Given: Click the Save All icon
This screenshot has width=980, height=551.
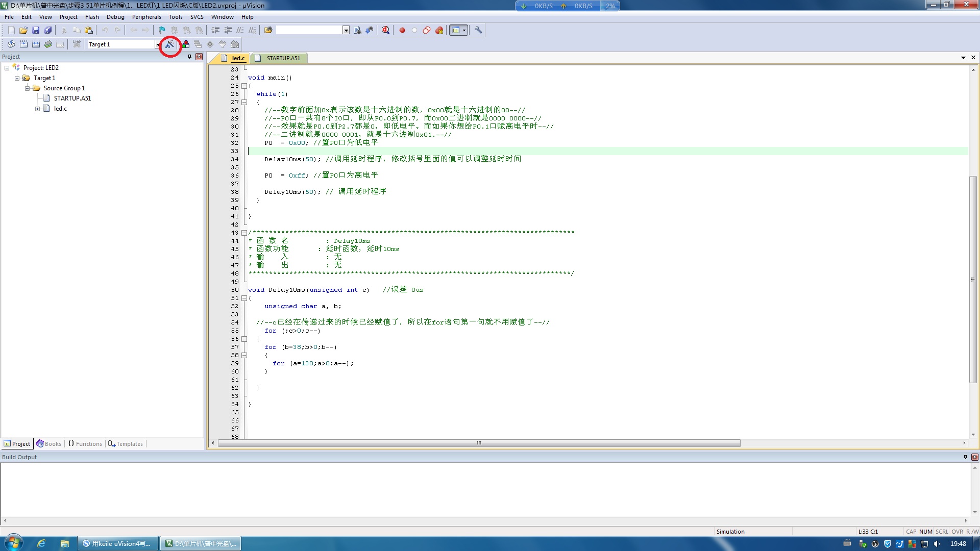Looking at the screenshot, I should (x=48, y=30).
